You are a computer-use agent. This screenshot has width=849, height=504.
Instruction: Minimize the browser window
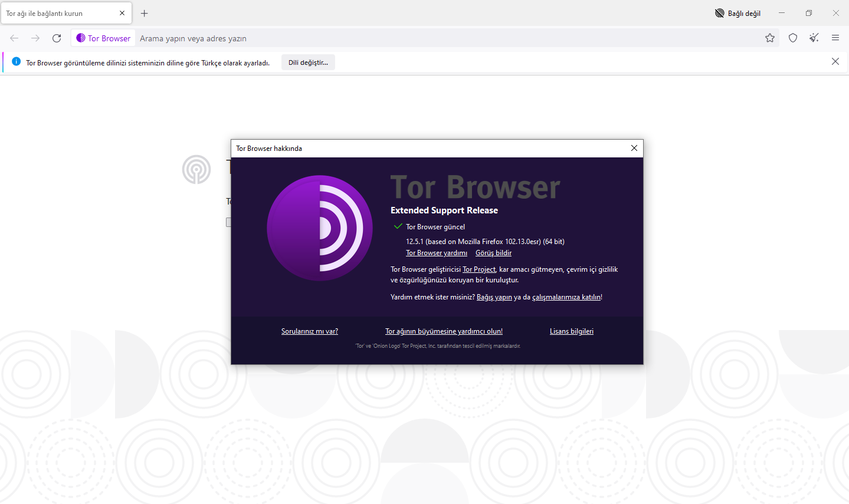(782, 13)
